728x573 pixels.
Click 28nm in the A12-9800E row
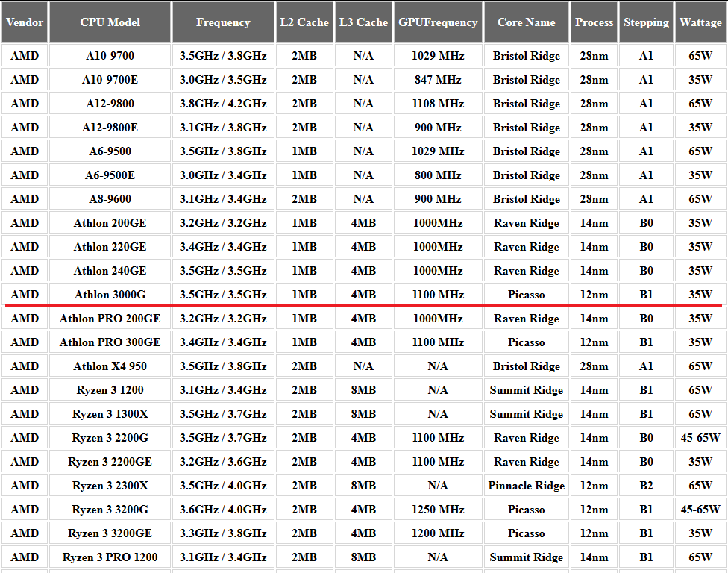pos(594,128)
